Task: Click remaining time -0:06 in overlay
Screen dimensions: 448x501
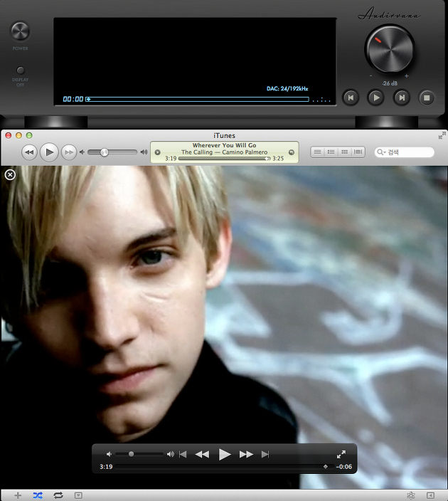Action: click(x=344, y=467)
